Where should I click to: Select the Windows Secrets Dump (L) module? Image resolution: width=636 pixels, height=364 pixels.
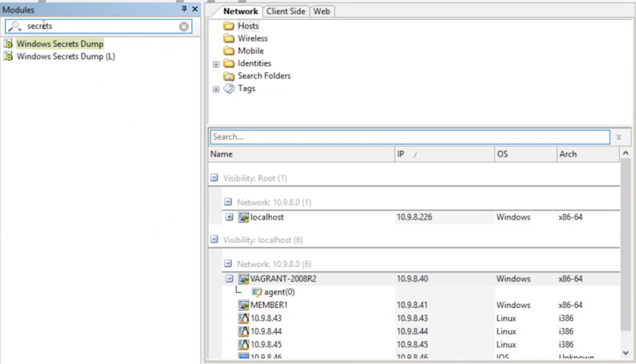(65, 57)
